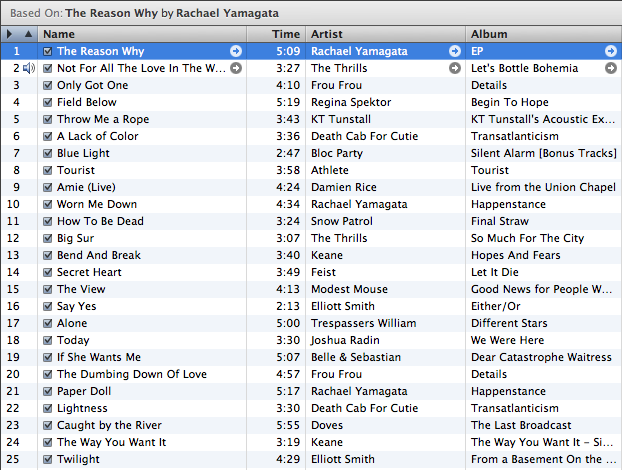Select the song Lightness

[82, 408]
